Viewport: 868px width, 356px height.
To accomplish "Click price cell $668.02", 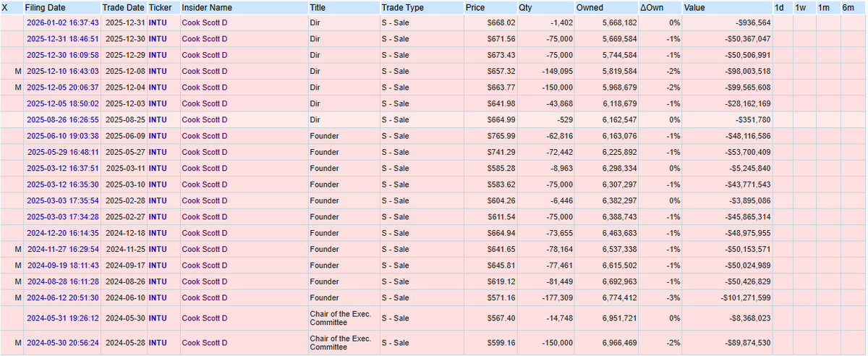I will pos(501,23).
